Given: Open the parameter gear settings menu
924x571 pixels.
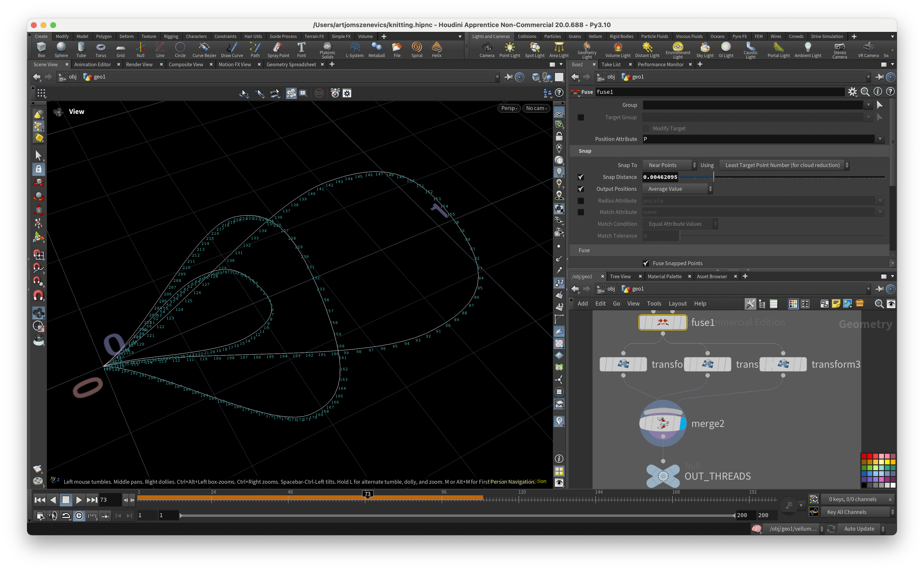Looking at the screenshot, I should 852,92.
